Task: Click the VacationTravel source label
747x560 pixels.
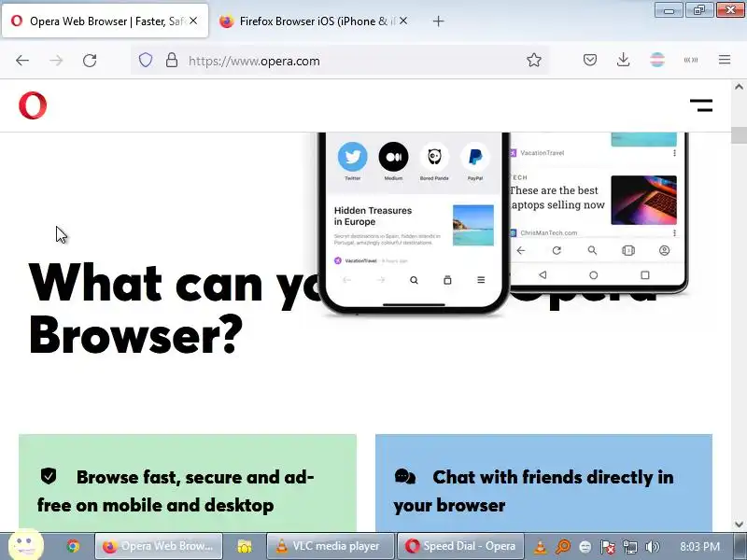Action: [x=543, y=153]
